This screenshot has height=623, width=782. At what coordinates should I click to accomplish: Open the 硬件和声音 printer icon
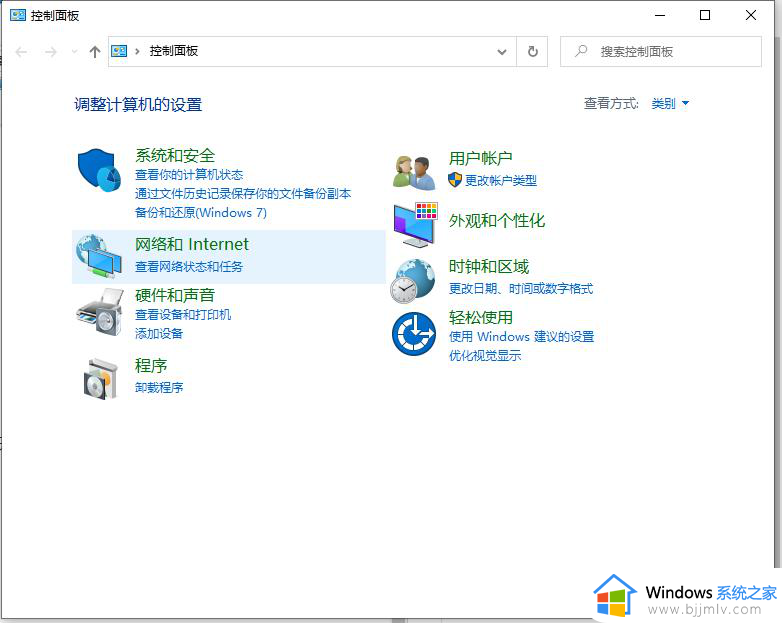(100, 312)
